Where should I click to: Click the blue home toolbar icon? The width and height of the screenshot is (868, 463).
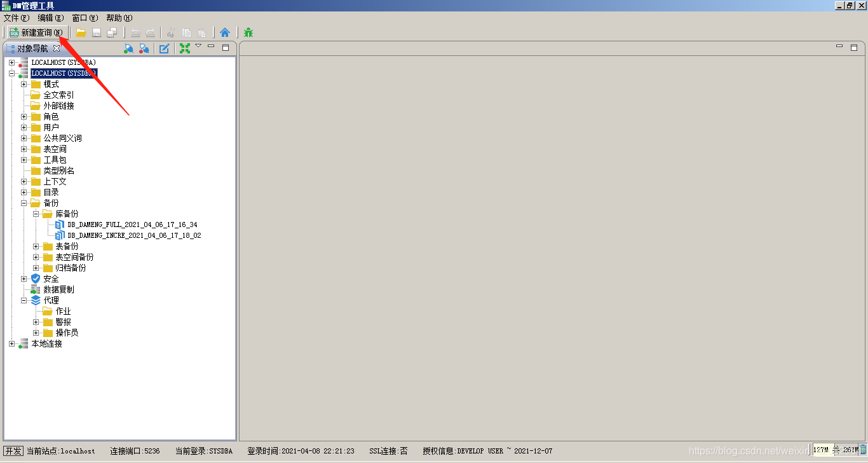(x=225, y=32)
